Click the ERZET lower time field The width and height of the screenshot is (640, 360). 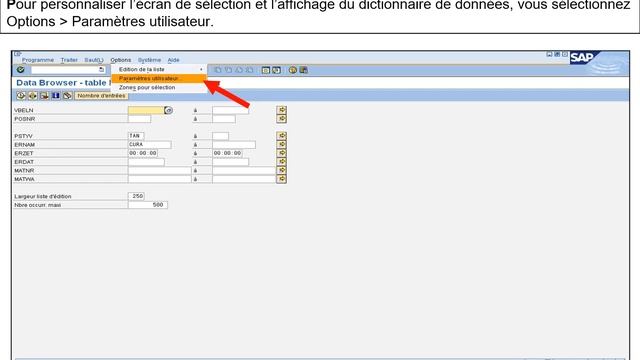tap(143, 153)
